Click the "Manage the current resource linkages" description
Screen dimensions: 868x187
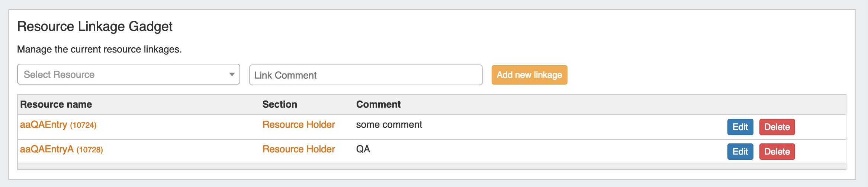[99, 50]
